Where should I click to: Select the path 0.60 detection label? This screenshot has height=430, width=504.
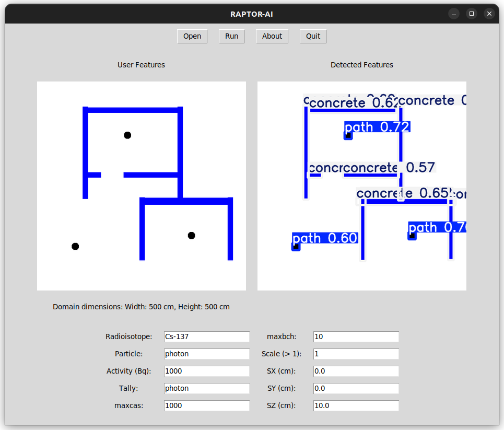coord(325,238)
